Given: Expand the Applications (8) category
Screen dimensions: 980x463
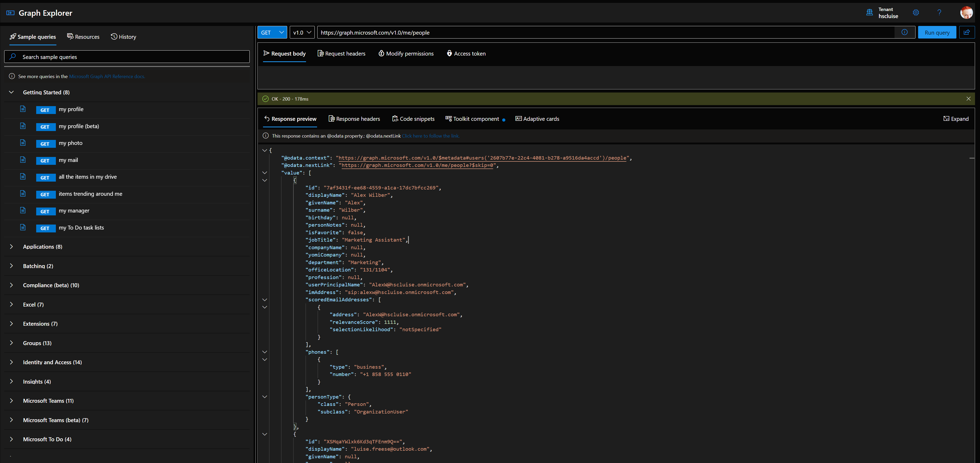Looking at the screenshot, I should (x=12, y=247).
